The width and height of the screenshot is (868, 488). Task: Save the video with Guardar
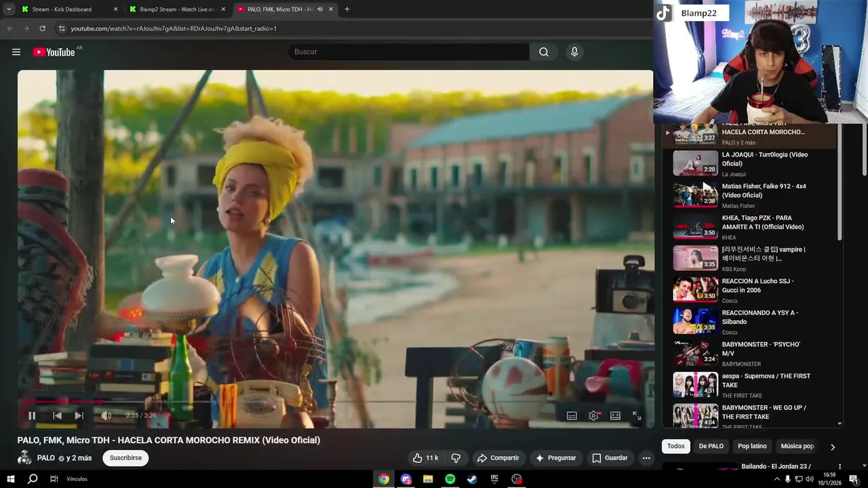point(610,458)
